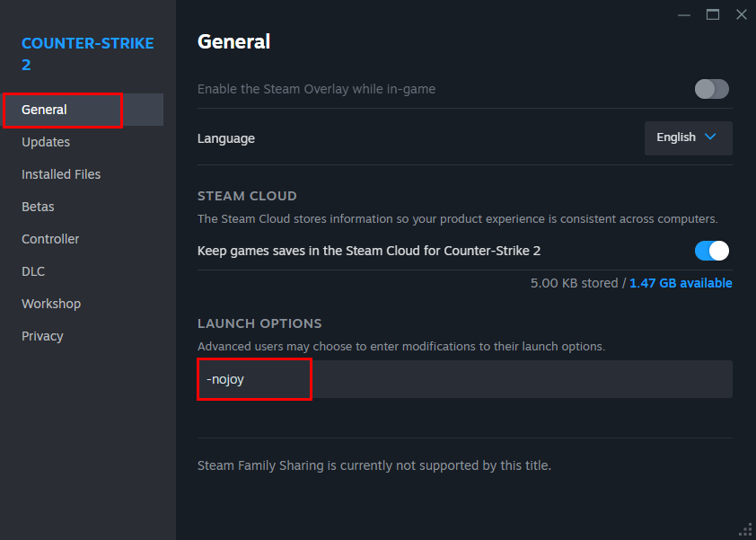Toggle the Steam Overlay while in-game switch
The width and height of the screenshot is (756, 540).
point(711,89)
